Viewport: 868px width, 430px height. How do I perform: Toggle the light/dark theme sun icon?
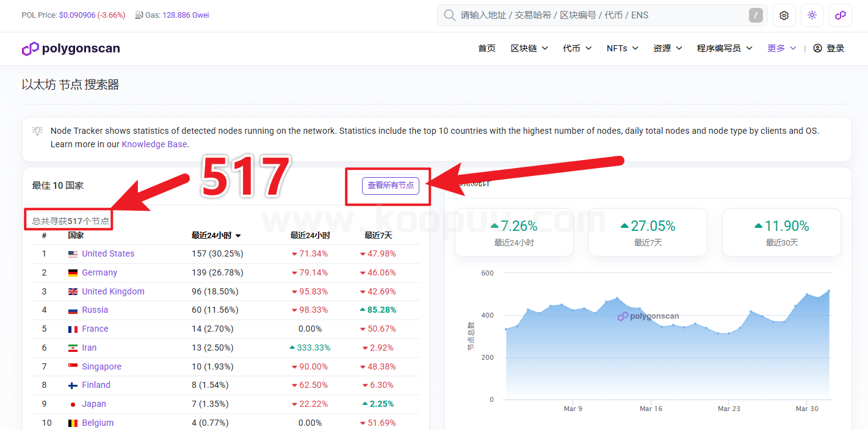pos(812,15)
